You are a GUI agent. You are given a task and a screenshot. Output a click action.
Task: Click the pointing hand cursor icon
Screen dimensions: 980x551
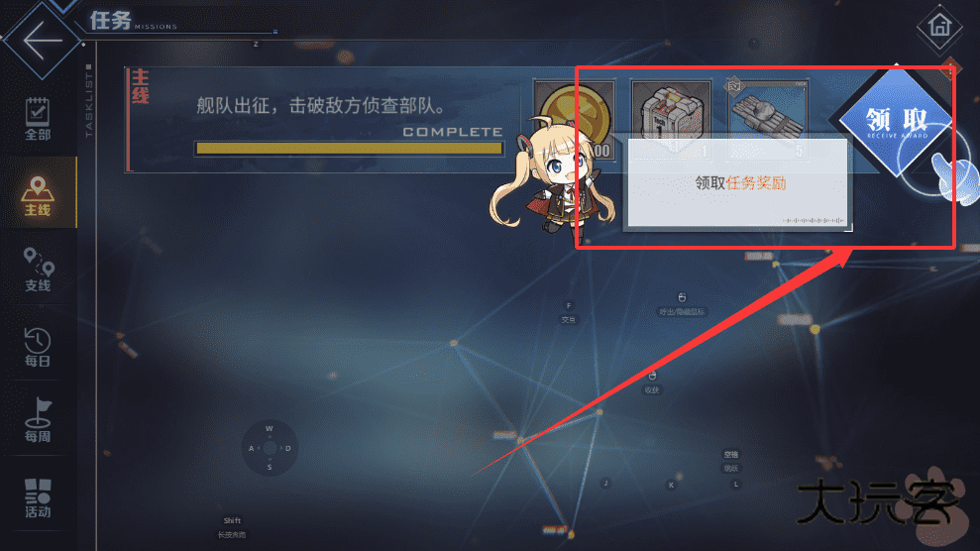coord(955,176)
